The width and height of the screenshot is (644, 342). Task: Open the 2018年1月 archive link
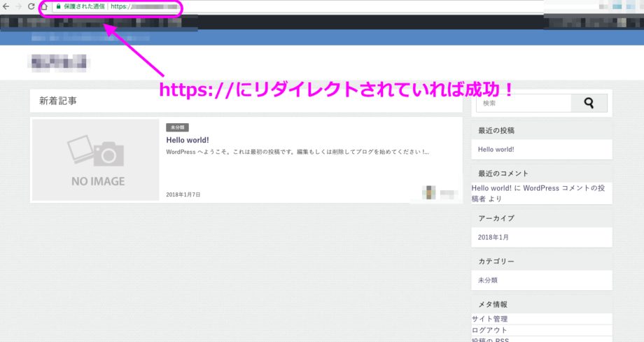[x=493, y=237]
